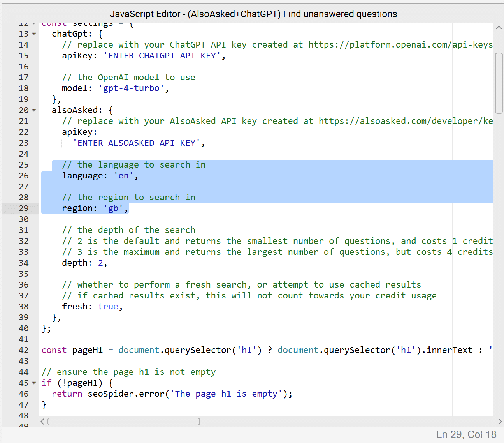Click line number 42 in the gutter

click(x=23, y=350)
